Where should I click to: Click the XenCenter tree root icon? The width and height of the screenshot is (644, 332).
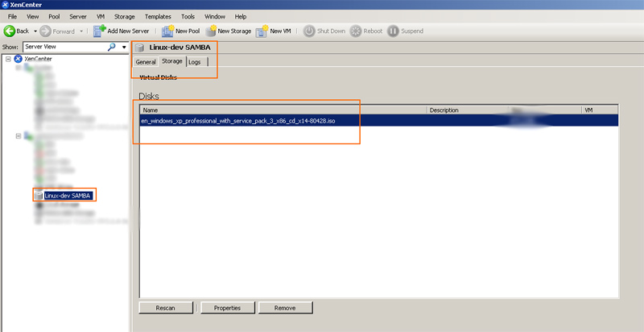tap(18, 59)
